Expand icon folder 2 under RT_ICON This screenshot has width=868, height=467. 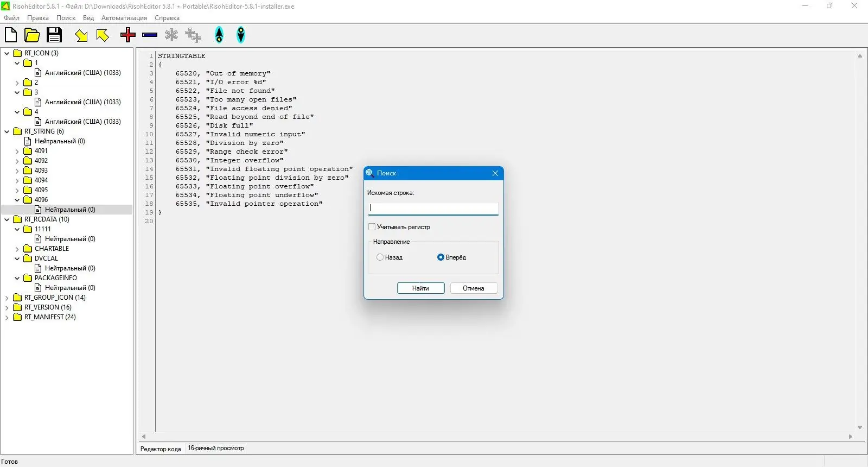click(x=17, y=83)
